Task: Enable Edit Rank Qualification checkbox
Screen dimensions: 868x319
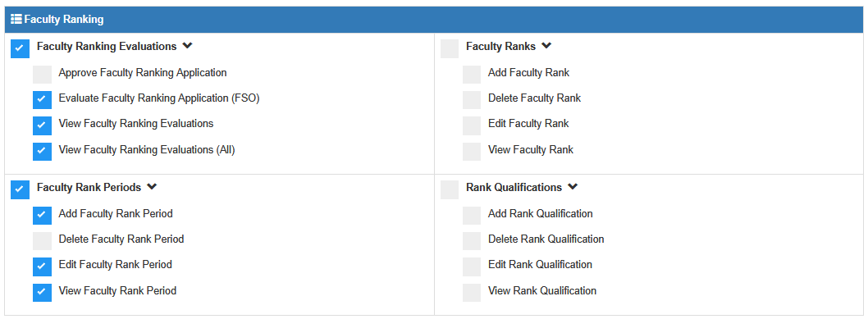Action: tap(472, 267)
